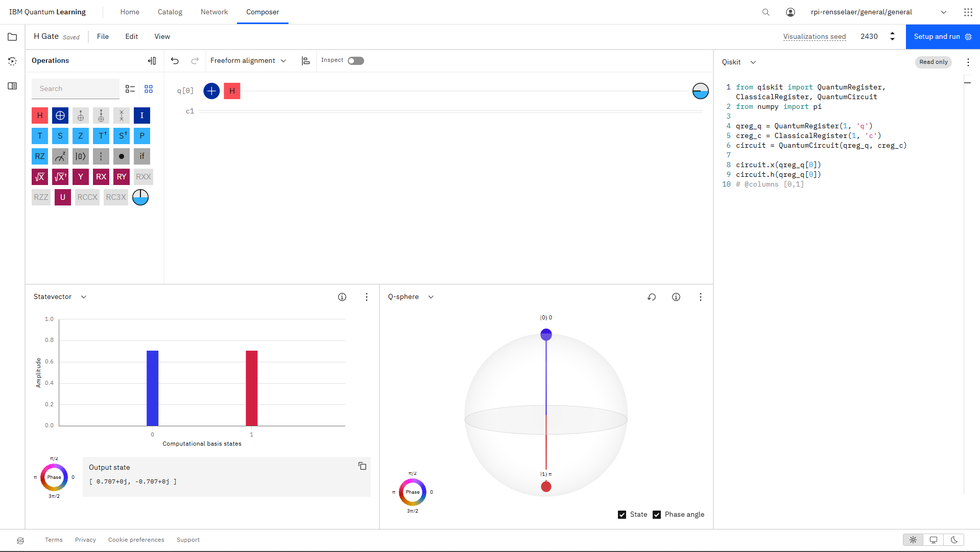Image resolution: width=980 pixels, height=552 pixels.
Task: Uncheck the State checkbox
Action: 622,515
